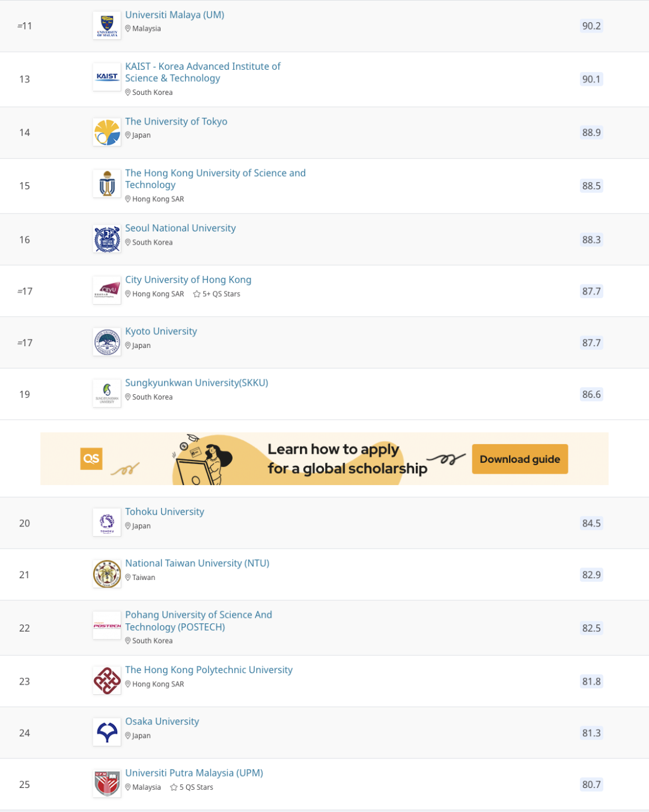Screen dimensions: 649x812
Task: Click the Tohoku University logo
Action: coord(107,523)
